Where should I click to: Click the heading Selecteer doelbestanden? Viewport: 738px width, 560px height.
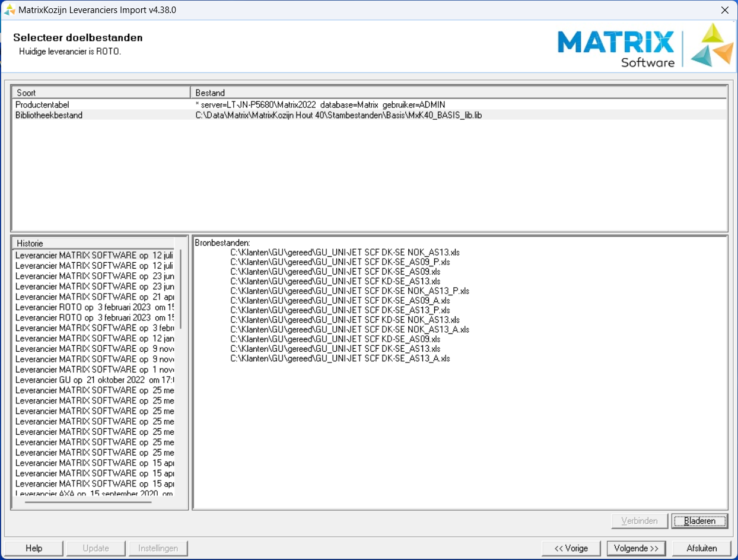click(78, 38)
